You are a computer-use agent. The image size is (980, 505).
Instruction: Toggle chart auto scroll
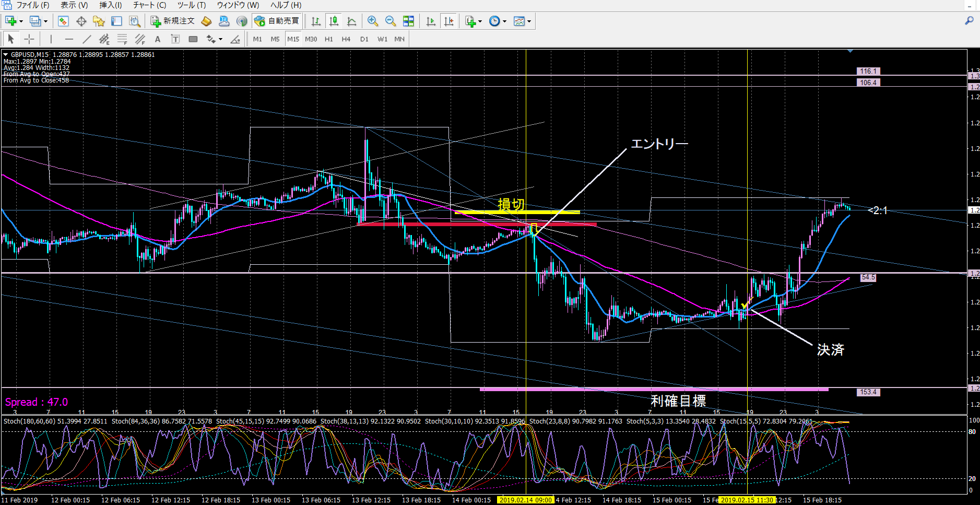[x=431, y=21]
